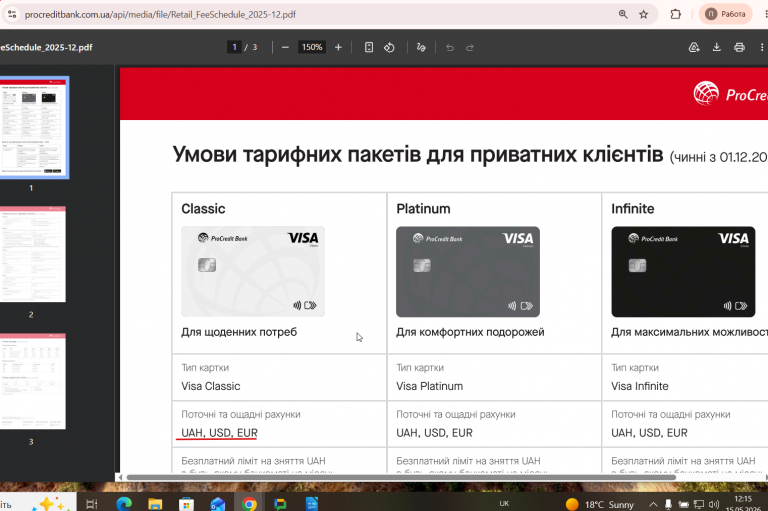Click the 'Visa Platinum' card type value
The image size is (768, 511).
[430, 386]
